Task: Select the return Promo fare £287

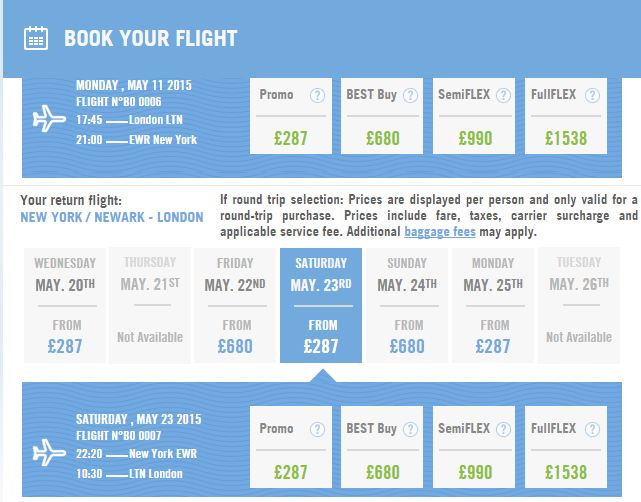Action: (291, 447)
